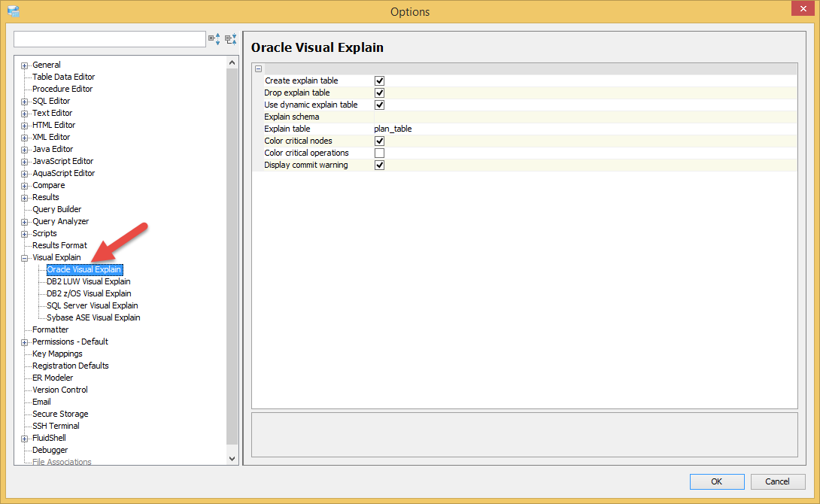Viewport: 820px width, 504px height.
Task: Enable Color critical operations checkbox
Action: tap(380, 153)
